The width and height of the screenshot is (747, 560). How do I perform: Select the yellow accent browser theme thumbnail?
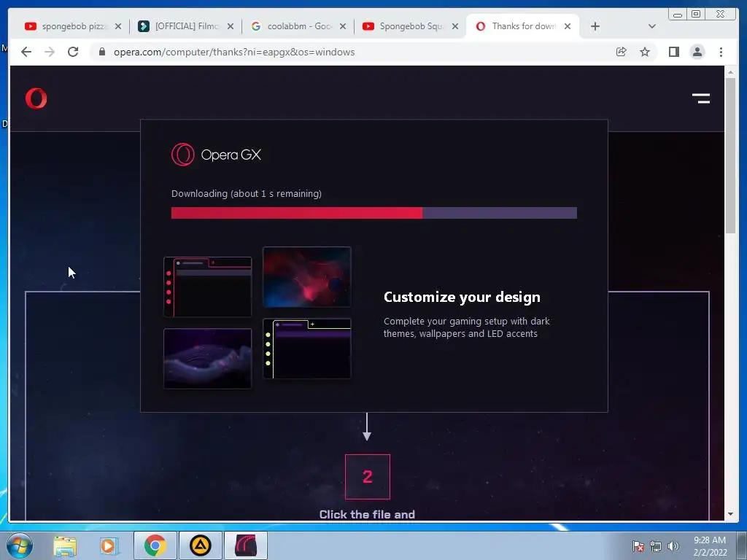click(x=307, y=349)
